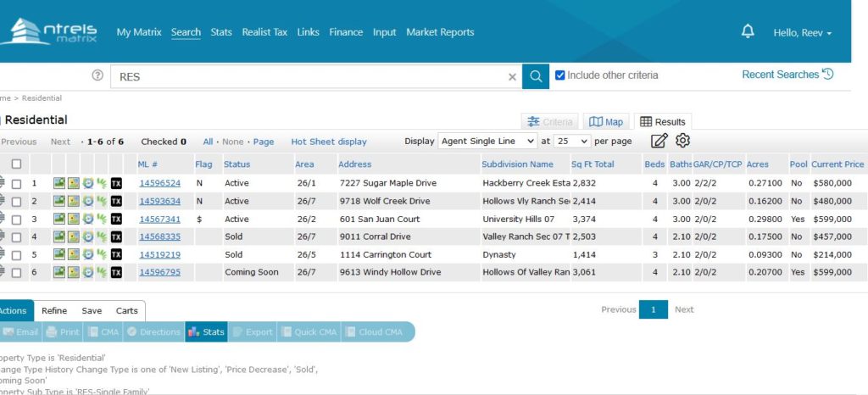868x395 pixels.
Task: Open TX tax icon for listing 14596524
Action: [116, 183]
